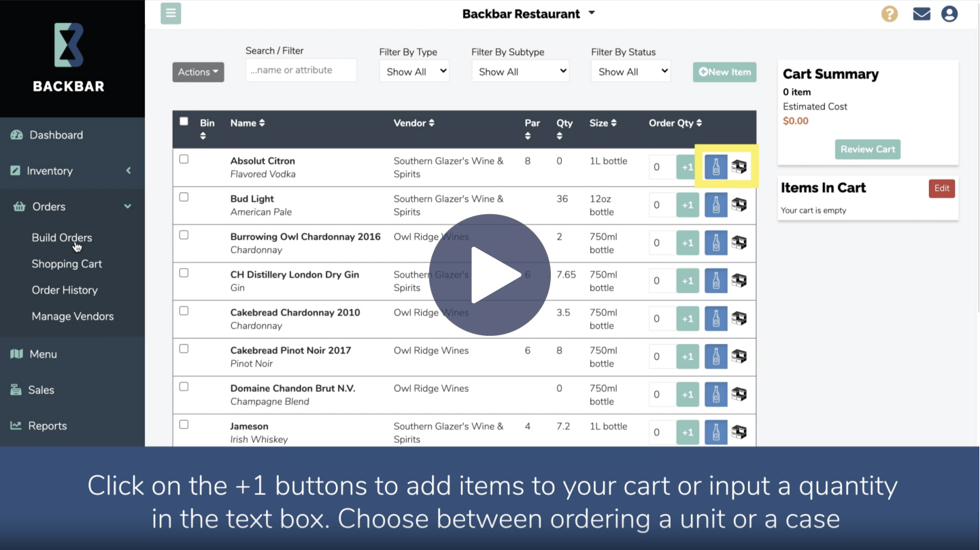Viewport: 980px width, 550px height.
Task: Click the Review Cart button
Action: point(868,150)
